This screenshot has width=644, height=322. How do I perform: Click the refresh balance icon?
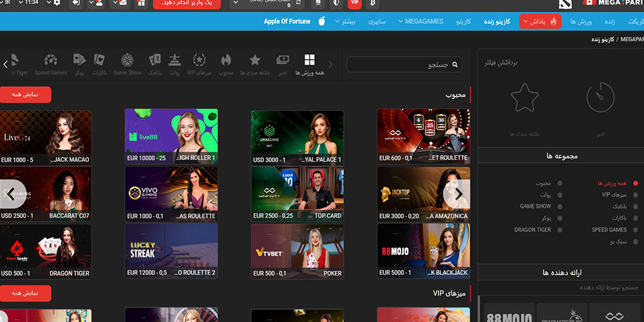point(298,3)
